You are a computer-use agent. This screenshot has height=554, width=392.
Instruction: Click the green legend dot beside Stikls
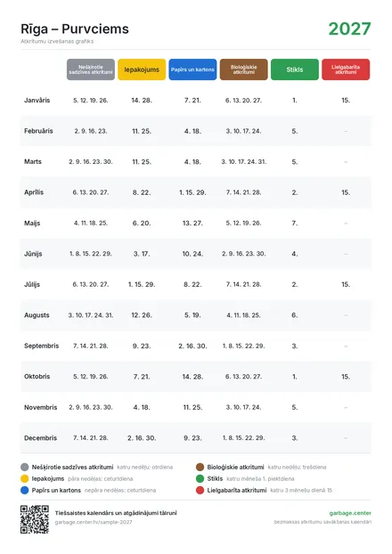point(200,479)
